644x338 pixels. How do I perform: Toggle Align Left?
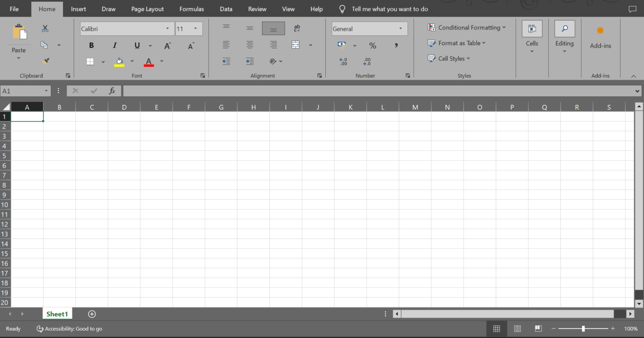[226, 45]
